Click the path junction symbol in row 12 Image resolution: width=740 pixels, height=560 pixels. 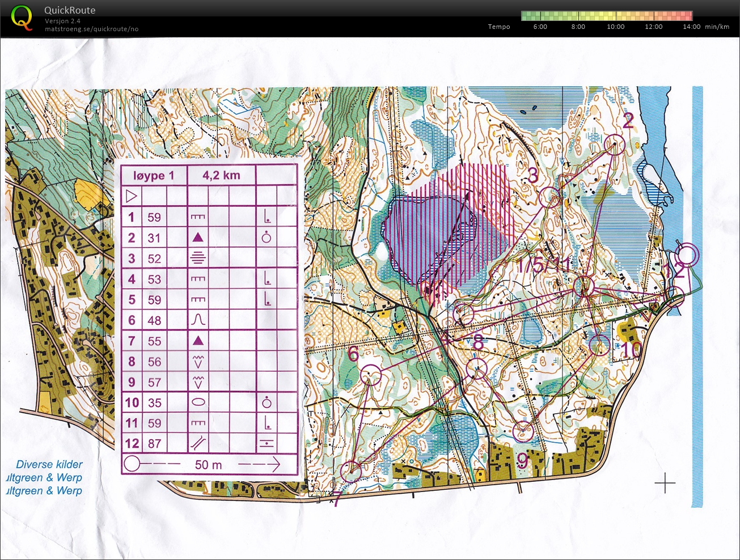(x=198, y=444)
